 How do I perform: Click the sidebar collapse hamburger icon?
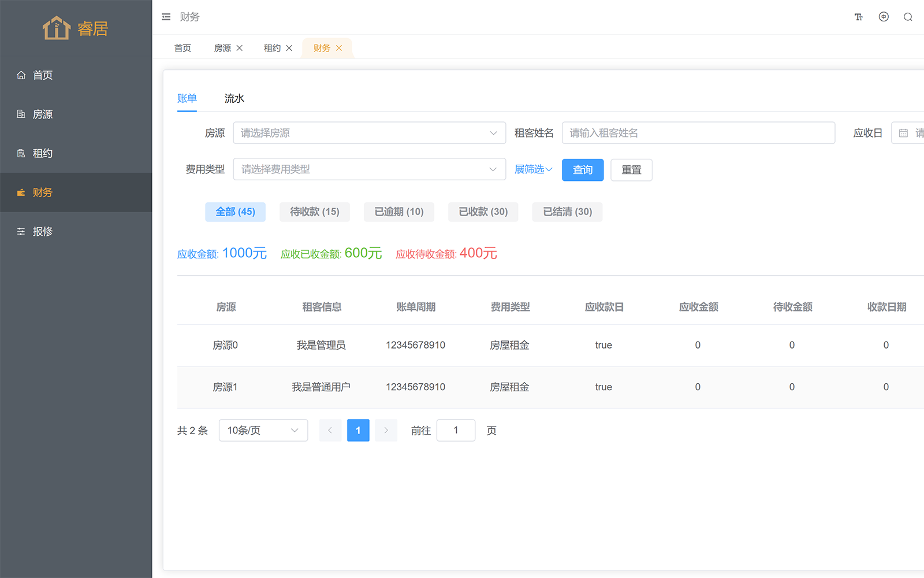166,17
